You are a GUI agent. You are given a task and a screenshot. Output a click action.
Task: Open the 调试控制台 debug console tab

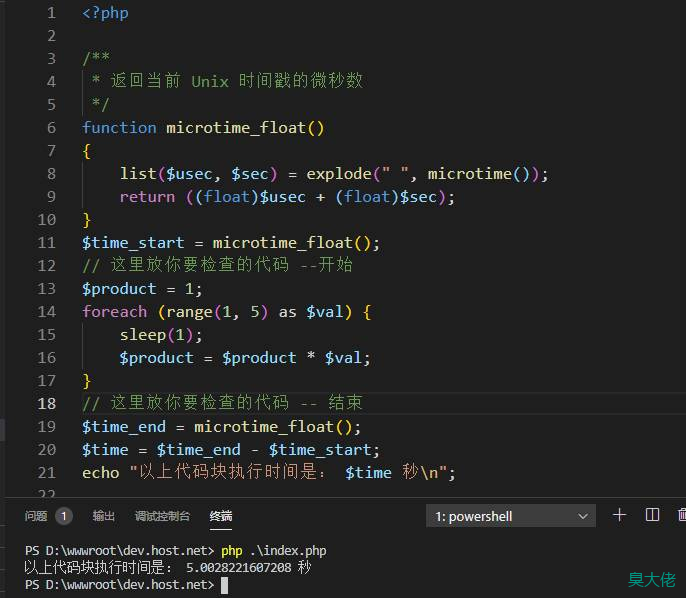pyautogui.click(x=162, y=516)
